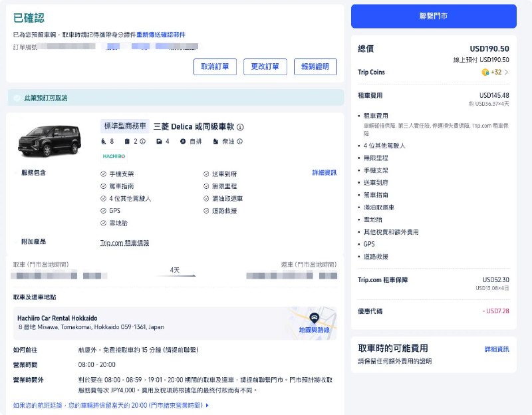
Task: Open the Trip.com 租車保障 add-on link
Action: point(124,243)
